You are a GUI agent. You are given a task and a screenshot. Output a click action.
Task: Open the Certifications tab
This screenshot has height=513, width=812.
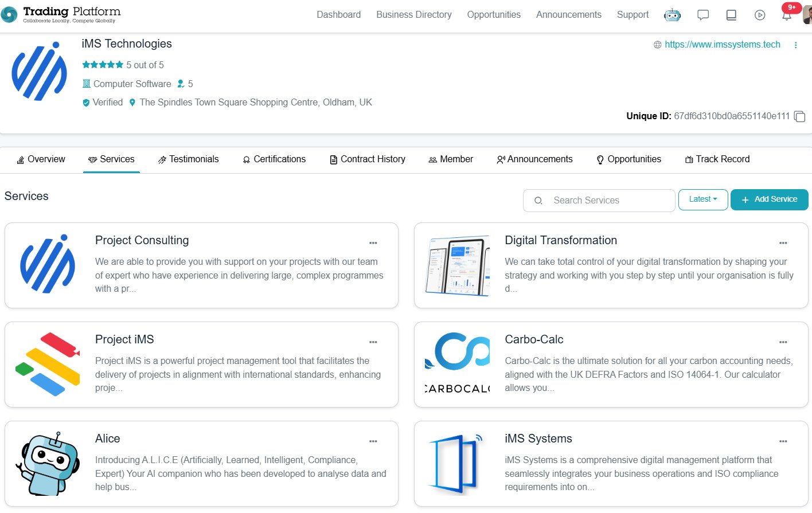click(274, 159)
